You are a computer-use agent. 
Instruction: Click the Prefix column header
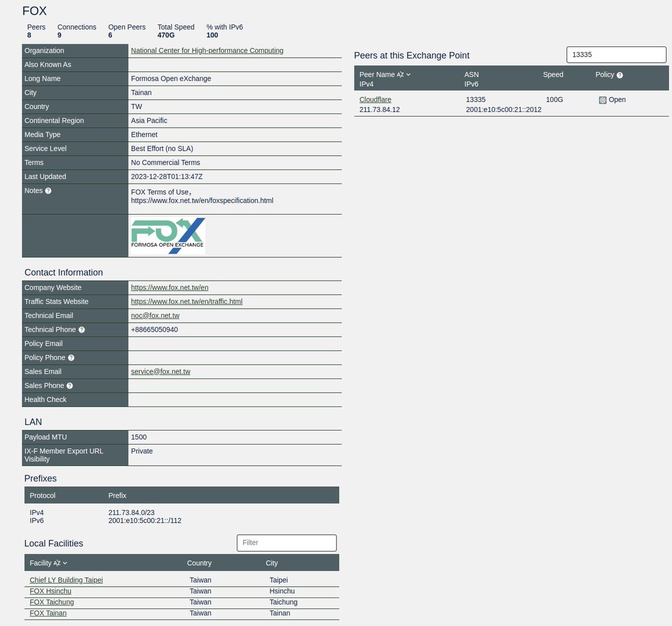coord(117,496)
